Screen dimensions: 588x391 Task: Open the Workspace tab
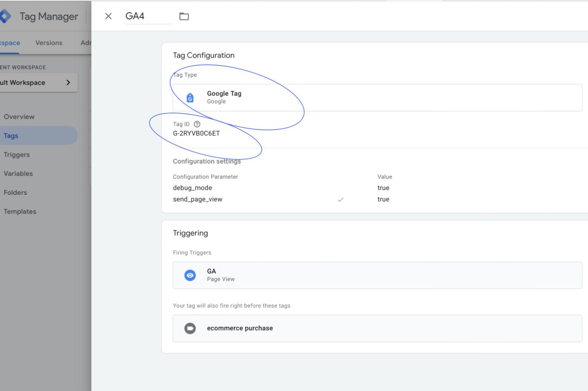click(x=10, y=43)
